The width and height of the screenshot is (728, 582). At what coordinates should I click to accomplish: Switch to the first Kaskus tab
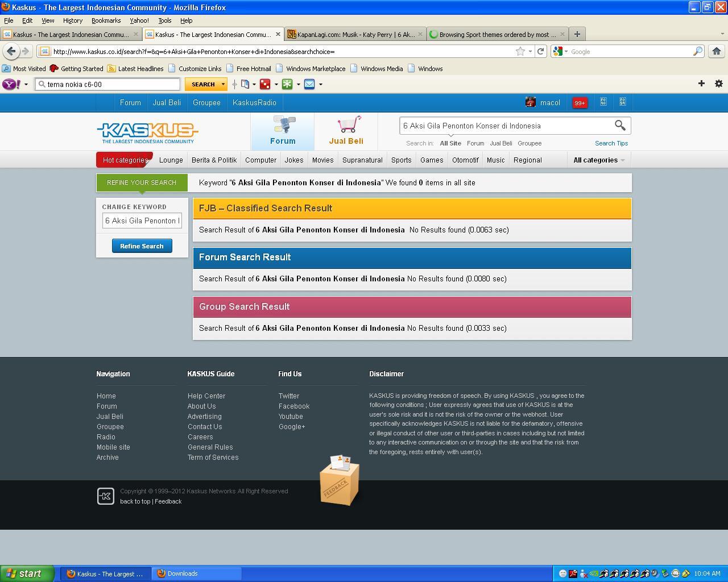pyautogui.click(x=71, y=34)
